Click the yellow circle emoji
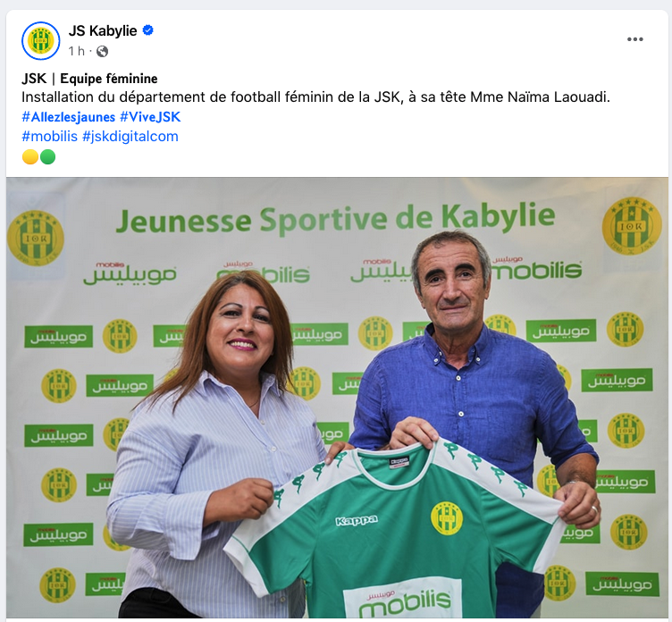672x622 pixels. click(30, 157)
